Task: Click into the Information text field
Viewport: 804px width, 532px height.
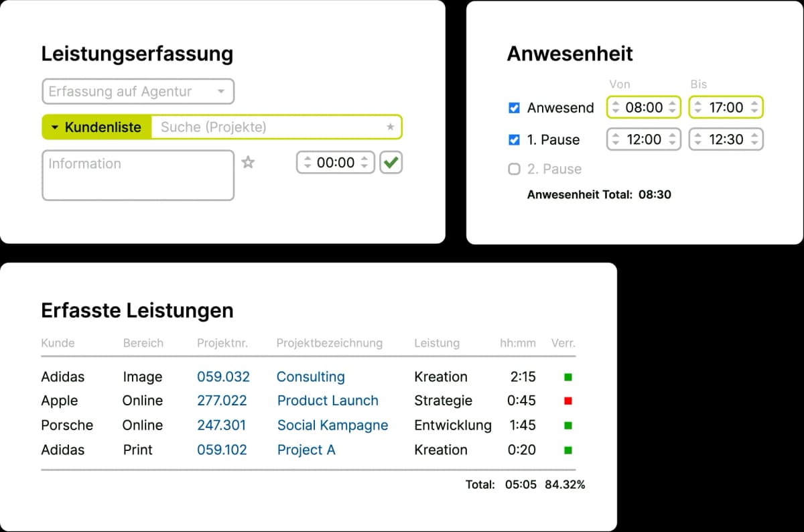Action: [x=138, y=175]
